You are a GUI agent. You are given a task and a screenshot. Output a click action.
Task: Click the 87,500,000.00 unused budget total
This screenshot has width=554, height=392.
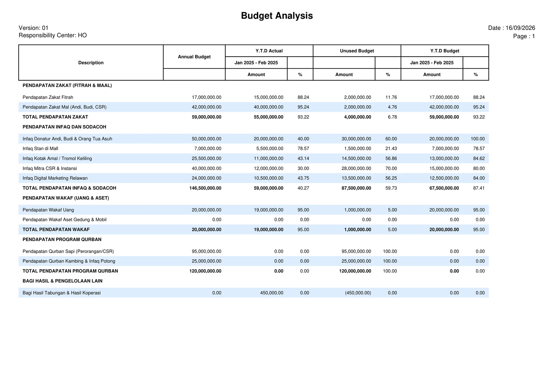point(356,188)
